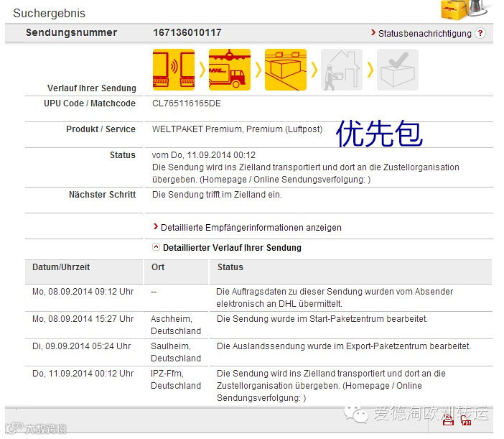504x439 pixels.
Task: Click the red printer icon
Action: point(448,420)
